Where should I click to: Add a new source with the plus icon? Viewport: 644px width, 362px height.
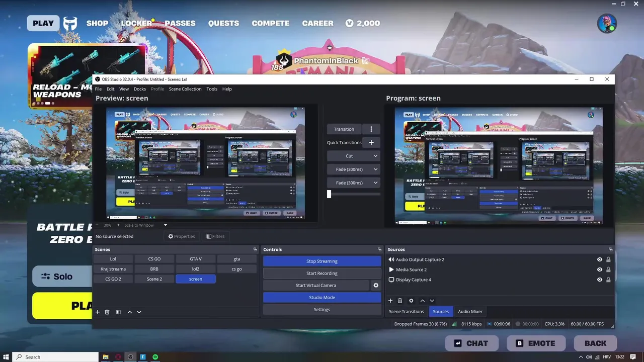pos(390,301)
